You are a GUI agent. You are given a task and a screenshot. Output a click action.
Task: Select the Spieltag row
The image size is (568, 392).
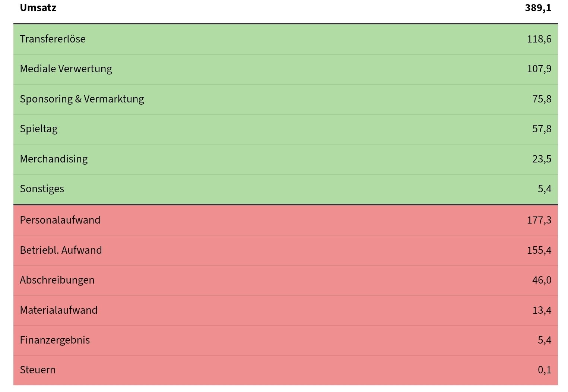pyautogui.click(x=286, y=129)
